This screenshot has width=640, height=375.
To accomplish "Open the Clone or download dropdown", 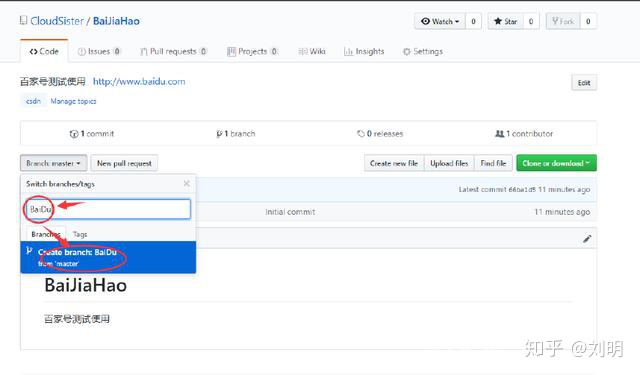I will [x=556, y=163].
